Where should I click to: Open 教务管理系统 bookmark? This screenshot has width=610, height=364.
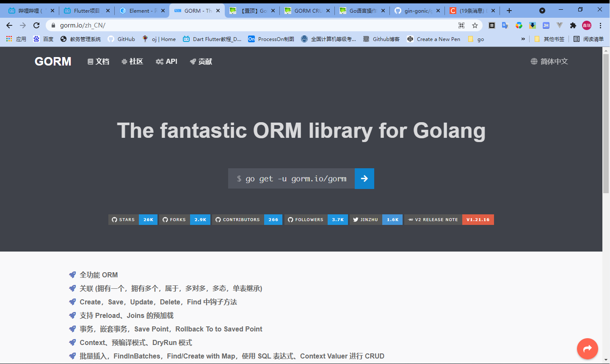(x=81, y=39)
